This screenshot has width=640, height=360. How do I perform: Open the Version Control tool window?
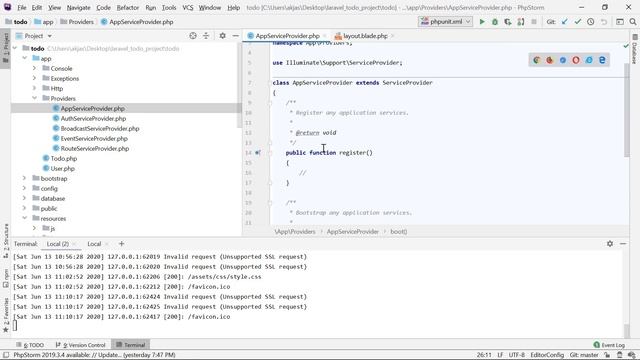[80, 345]
